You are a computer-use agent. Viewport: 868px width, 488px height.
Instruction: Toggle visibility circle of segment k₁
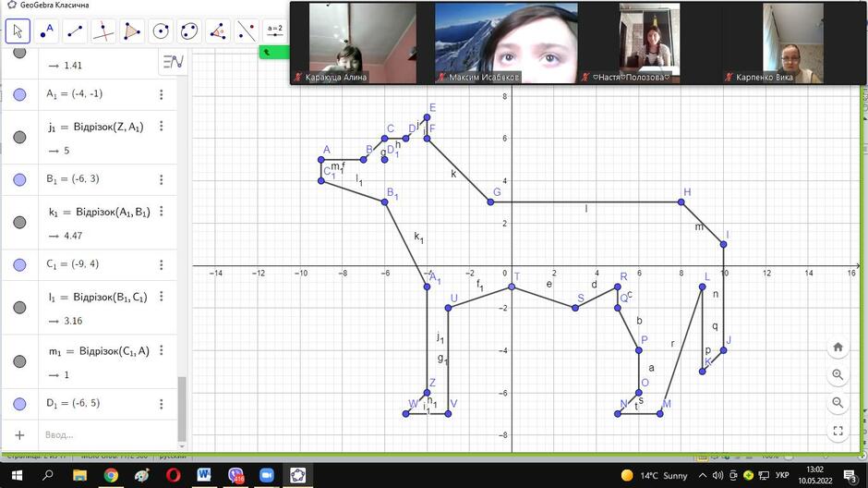(x=19, y=222)
